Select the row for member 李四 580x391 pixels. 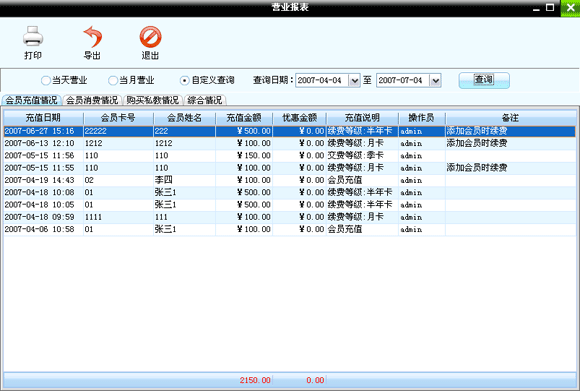(x=290, y=180)
